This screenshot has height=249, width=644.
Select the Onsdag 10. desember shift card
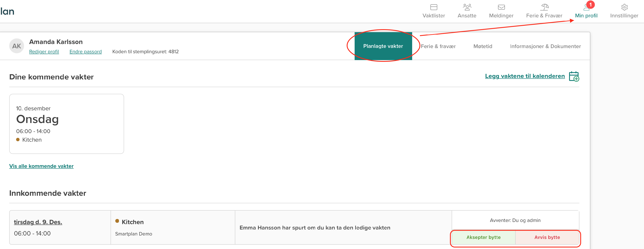[x=67, y=124]
